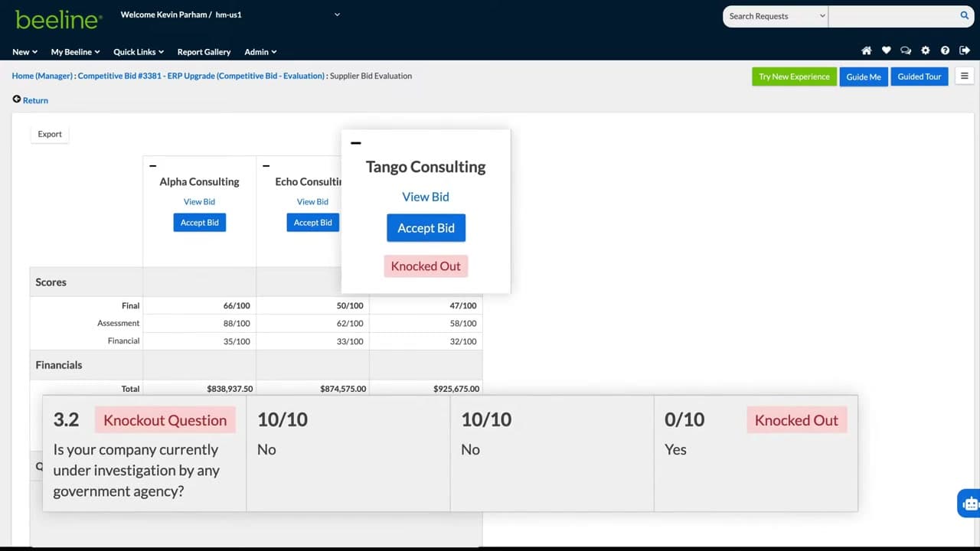This screenshot has width=980, height=551.
Task: Collapse the Alpha Consulting column
Action: pos(153,166)
